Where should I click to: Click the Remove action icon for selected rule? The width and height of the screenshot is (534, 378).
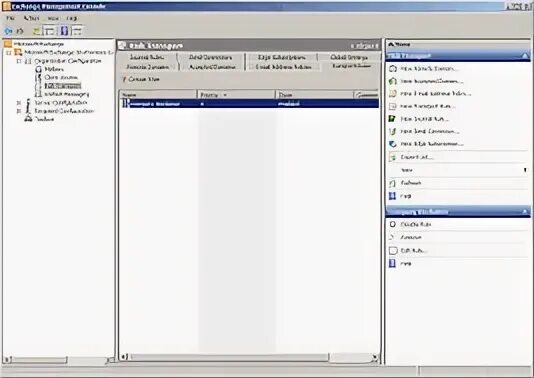click(x=393, y=237)
